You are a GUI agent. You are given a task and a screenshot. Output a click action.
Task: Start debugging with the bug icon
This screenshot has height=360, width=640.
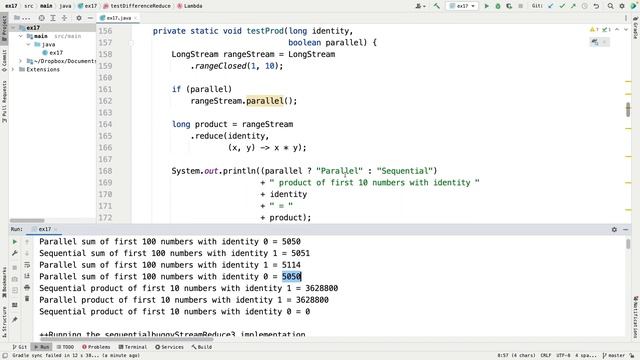pos(498,6)
